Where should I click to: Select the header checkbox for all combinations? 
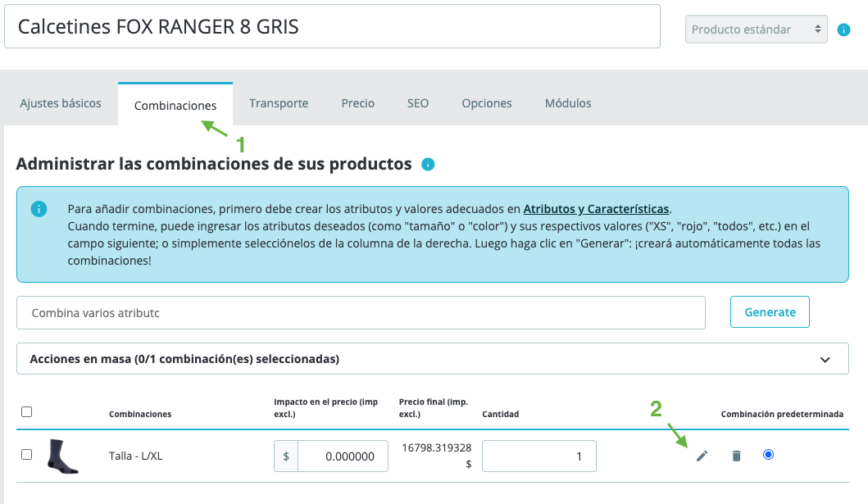click(26, 411)
